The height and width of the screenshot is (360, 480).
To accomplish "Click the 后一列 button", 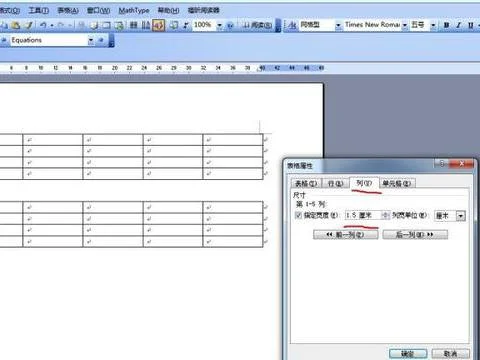I will (415, 235).
